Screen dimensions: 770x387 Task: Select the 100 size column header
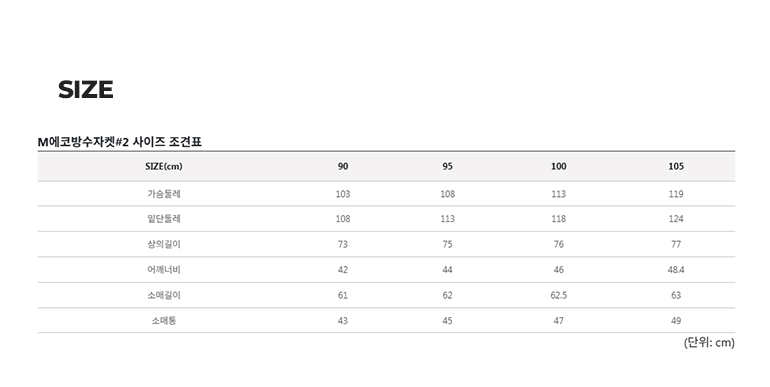click(558, 166)
